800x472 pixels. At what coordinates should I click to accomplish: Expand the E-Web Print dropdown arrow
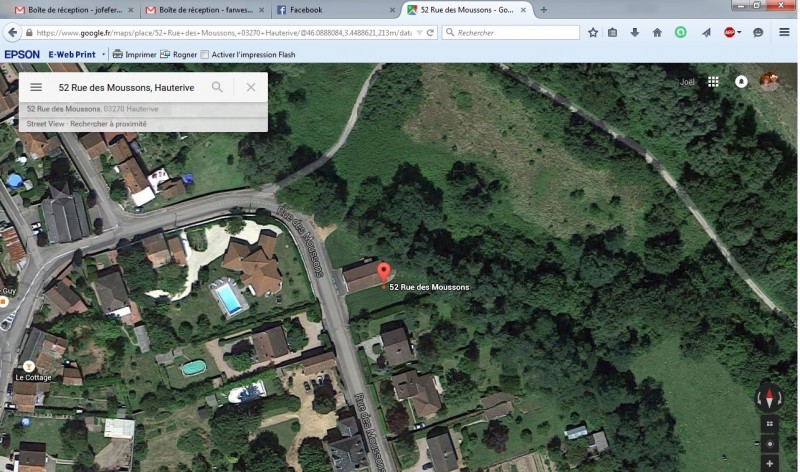[x=104, y=55]
